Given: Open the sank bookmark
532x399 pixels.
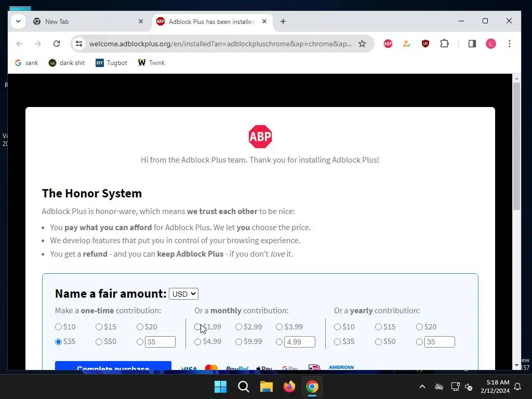Looking at the screenshot, I should tap(26, 63).
